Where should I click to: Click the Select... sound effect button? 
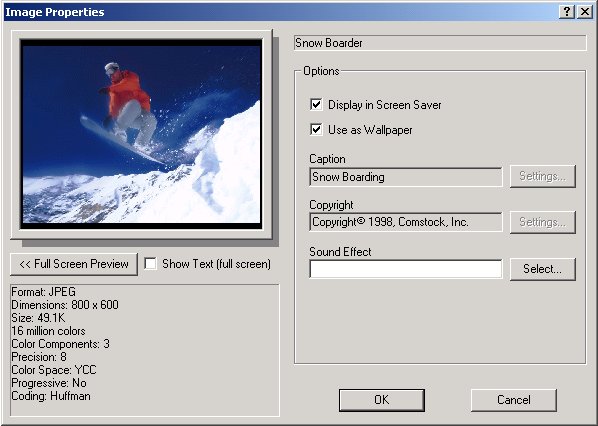[542, 269]
